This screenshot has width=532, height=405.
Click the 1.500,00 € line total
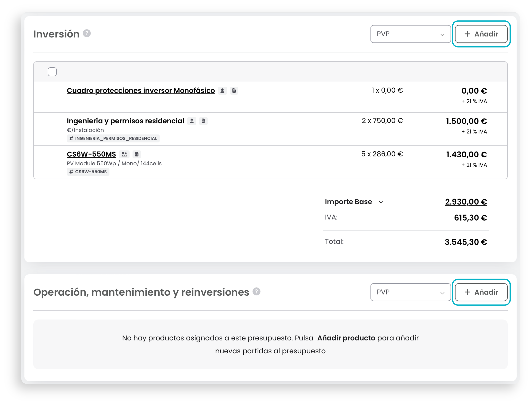pos(466,121)
